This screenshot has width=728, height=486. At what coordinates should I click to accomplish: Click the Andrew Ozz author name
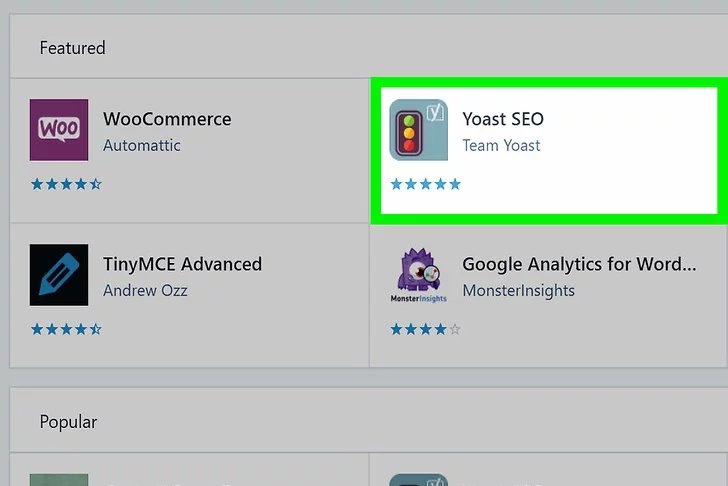[145, 291]
